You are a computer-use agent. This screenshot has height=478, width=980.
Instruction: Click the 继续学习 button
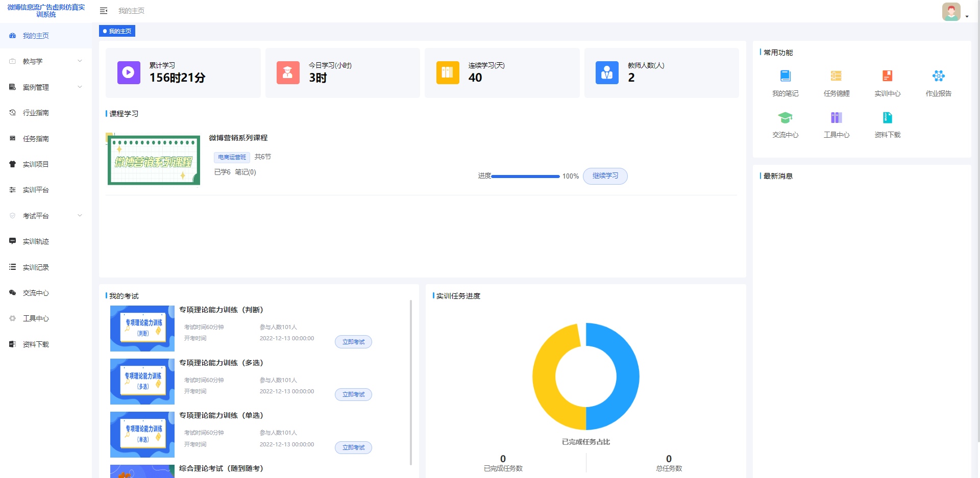tap(605, 176)
